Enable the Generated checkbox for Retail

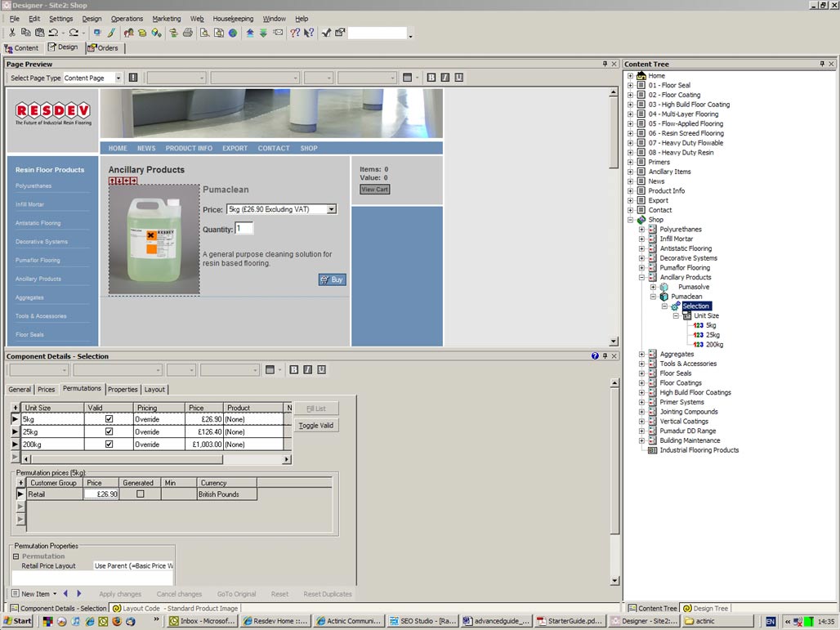coord(140,494)
